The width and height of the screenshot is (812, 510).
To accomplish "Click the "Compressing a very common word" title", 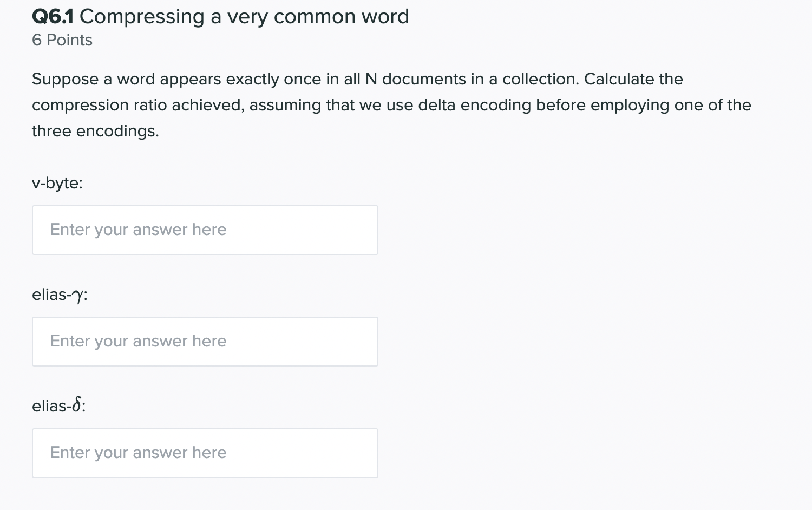I will click(244, 17).
